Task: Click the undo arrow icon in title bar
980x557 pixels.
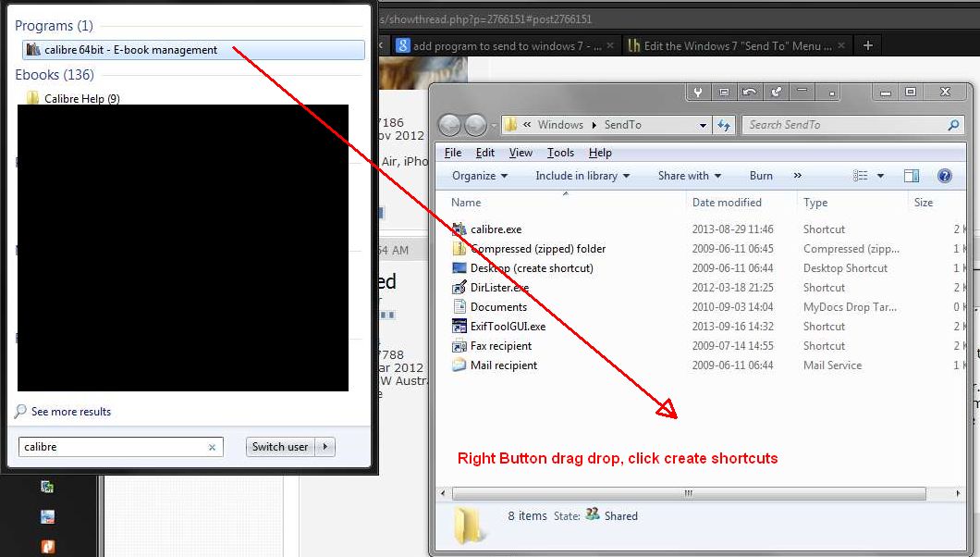Action: tap(750, 92)
